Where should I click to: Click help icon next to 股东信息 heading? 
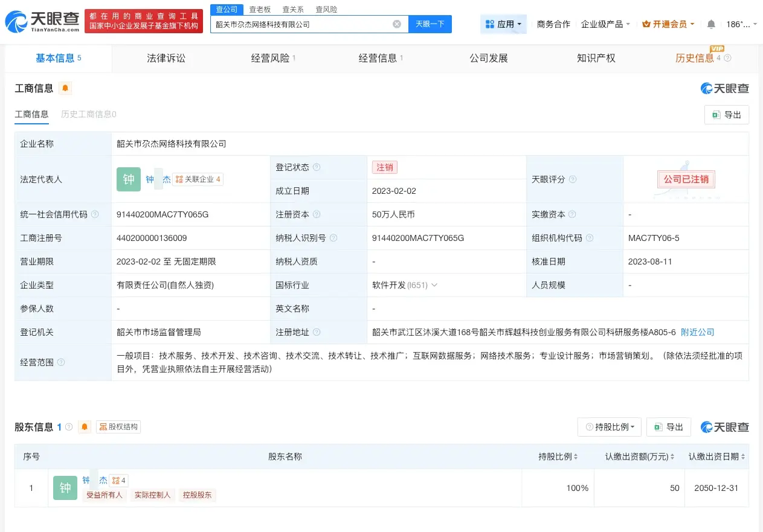coord(69,427)
